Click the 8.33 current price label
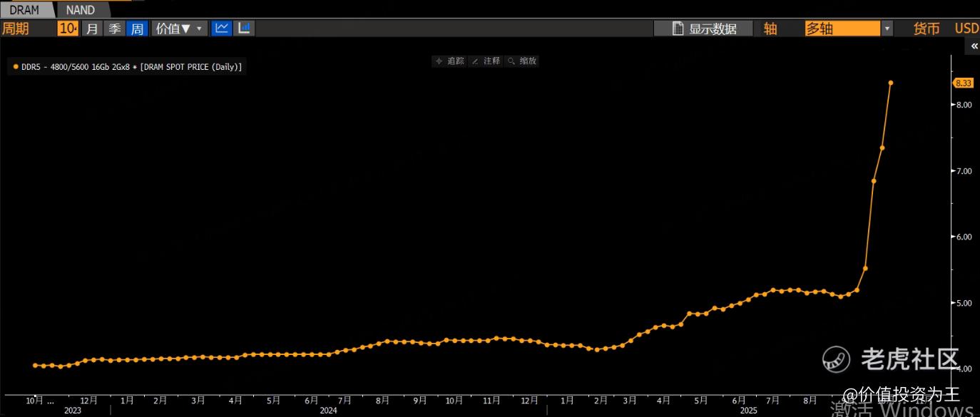The image size is (980, 417). click(963, 83)
